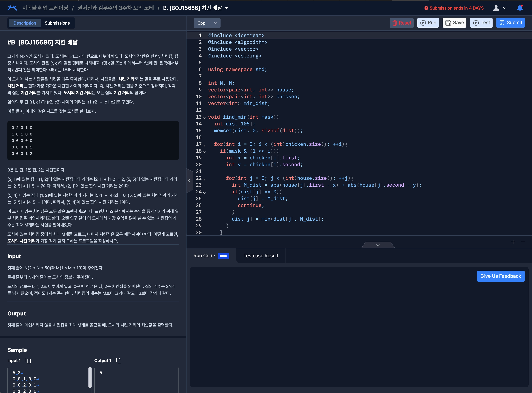Click the problem title #B. [BOJ15686] 치킨 배달

[43, 42]
